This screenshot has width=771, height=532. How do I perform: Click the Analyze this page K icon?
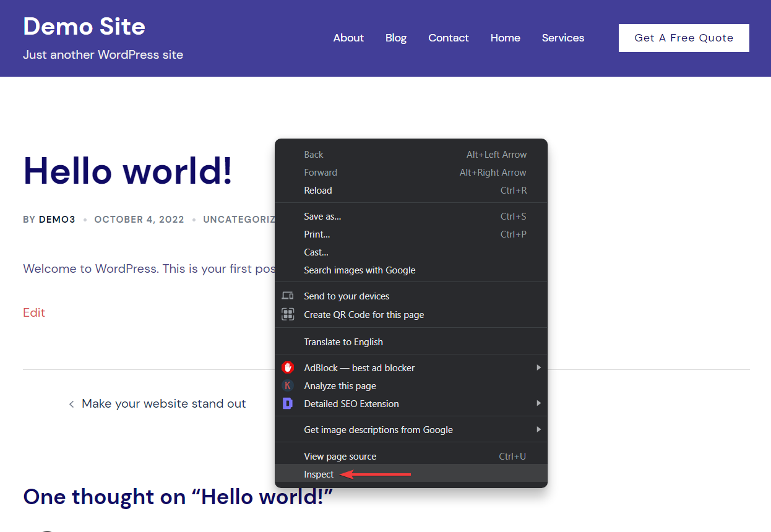pos(287,385)
